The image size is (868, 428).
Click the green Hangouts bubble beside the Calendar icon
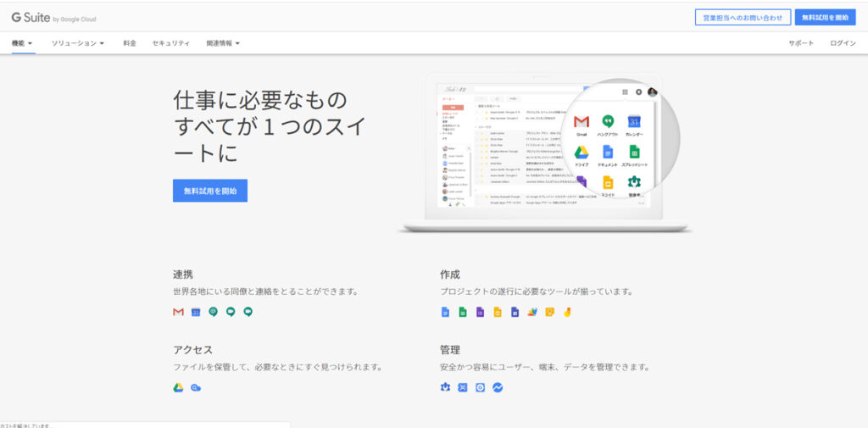tap(213, 312)
